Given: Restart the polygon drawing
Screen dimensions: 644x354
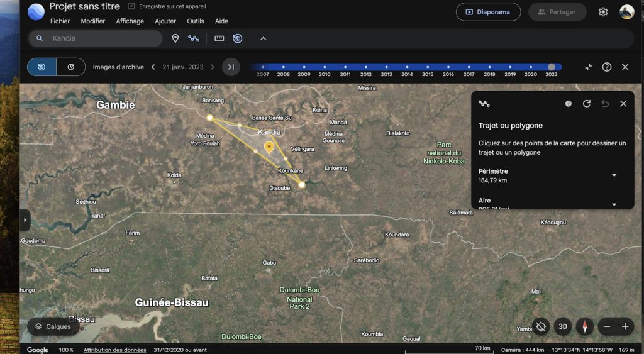Looking at the screenshot, I should (587, 104).
